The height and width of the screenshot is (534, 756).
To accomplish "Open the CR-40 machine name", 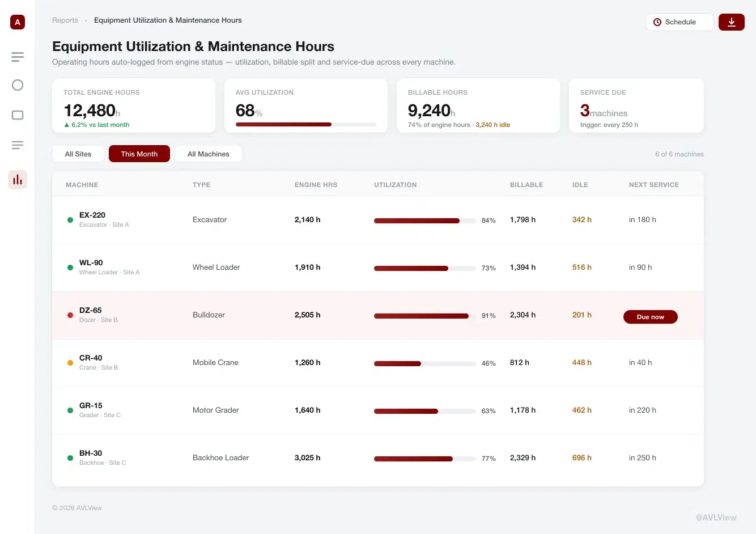I will tap(91, 358).
